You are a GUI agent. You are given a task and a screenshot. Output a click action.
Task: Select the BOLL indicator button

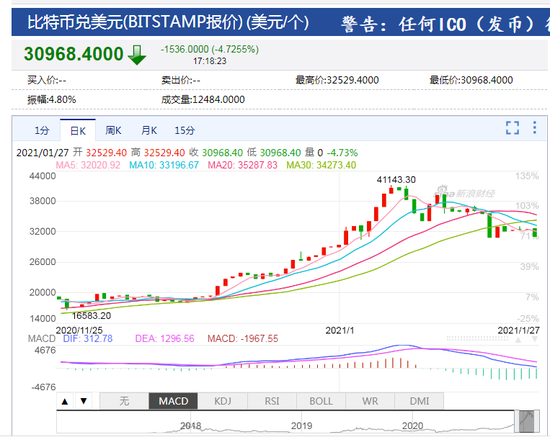[x=321, y=401]
